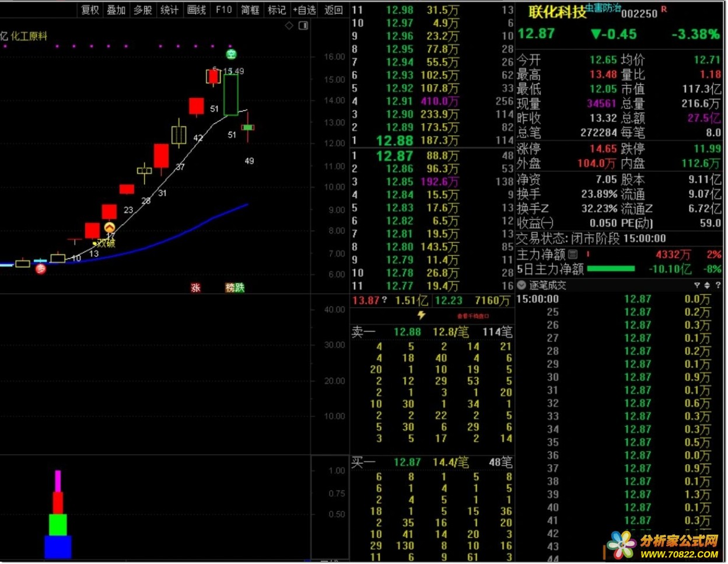Viewport: 728px width, 564px height.
Task: Click the 卖一 order queue header
Action: pyautogui.click(x=363, y=332)
